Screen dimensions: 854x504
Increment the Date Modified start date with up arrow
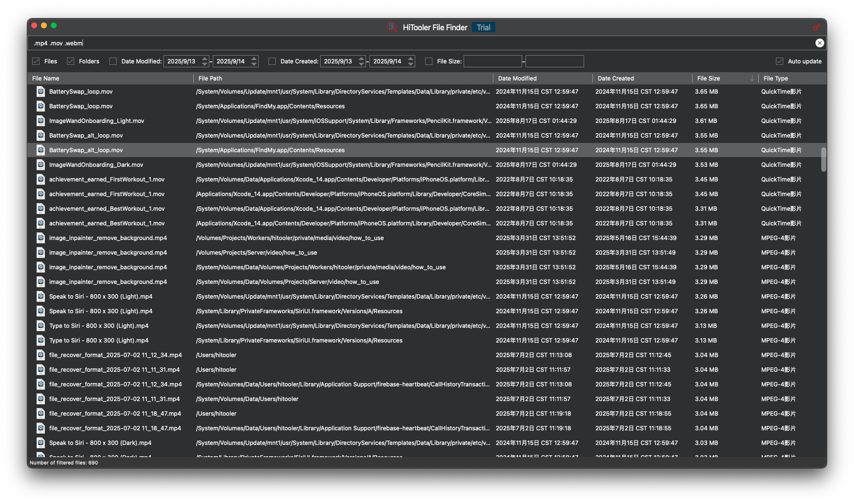(204, 59)
